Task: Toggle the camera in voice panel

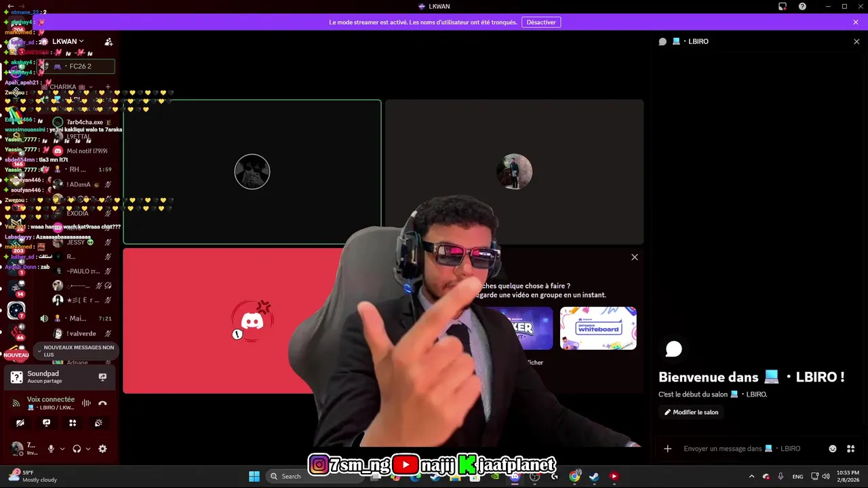Action: (20, 423)
